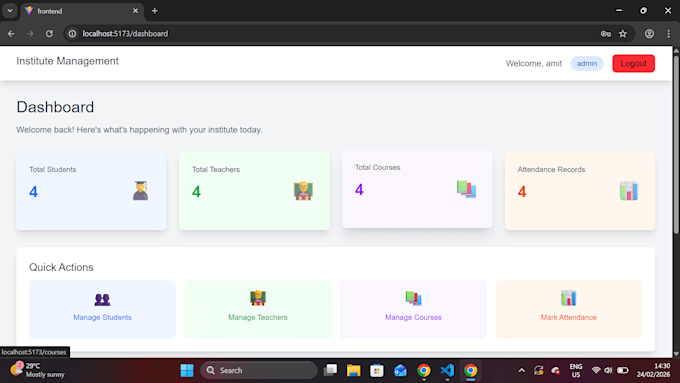The height and width of the screenshot is (383, 680).
Task: Click the books icon in Total Courses card
Action: point(466,189)
